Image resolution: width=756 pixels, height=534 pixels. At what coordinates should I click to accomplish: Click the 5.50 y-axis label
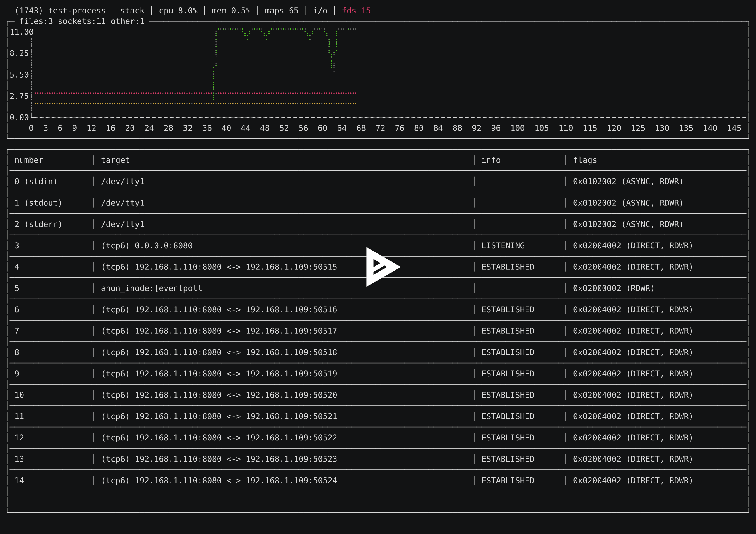click(19, 75)
